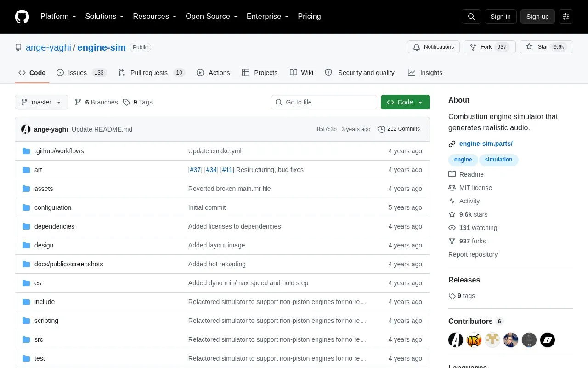Expand the Resources menu

[x=155, y=17]
